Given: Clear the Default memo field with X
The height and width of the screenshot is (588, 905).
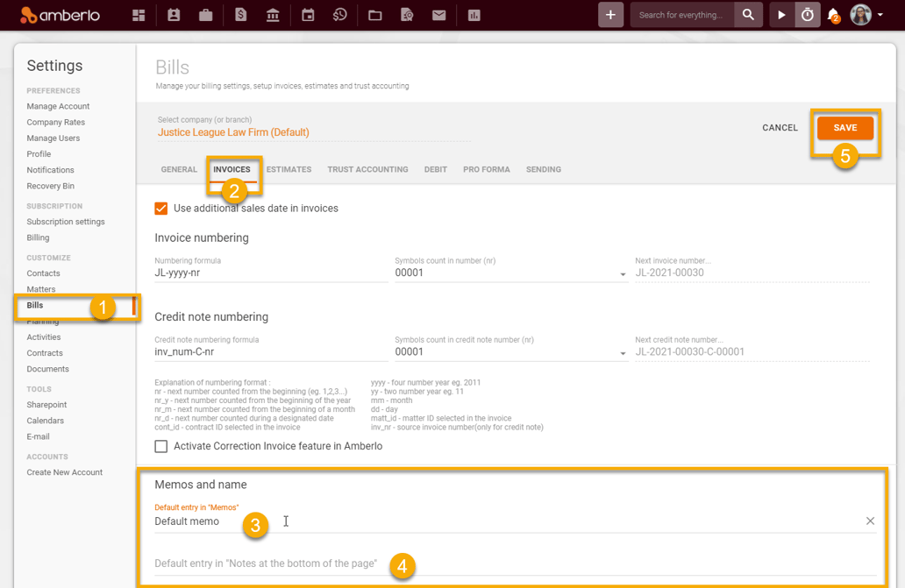Looking at the screenshot, I should (x=870, y=521).
